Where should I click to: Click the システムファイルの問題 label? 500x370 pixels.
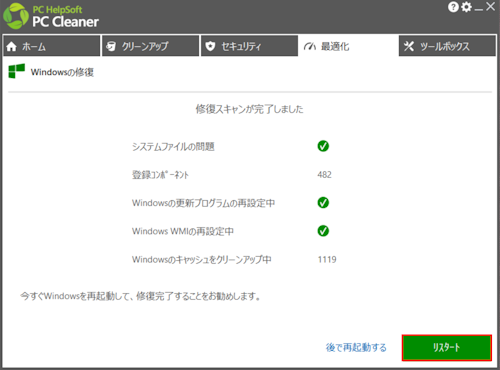pyautogui.click(x=173, y=147)
